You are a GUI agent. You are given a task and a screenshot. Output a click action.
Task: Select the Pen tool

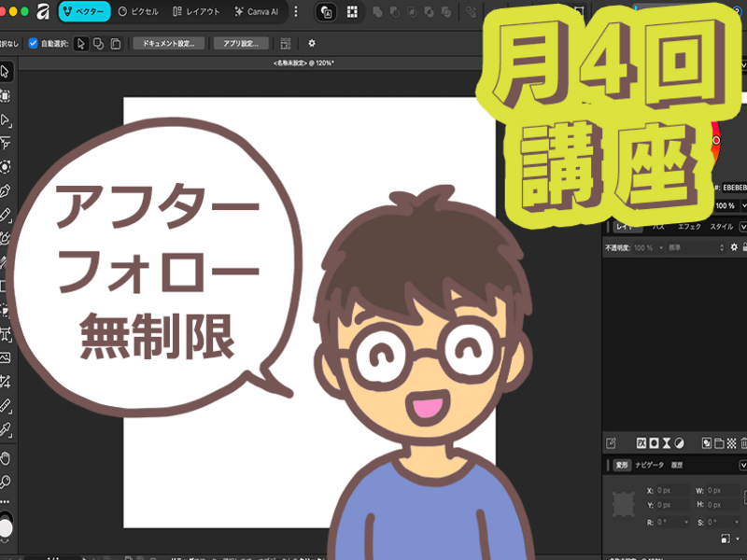click(x=6, y=191)
